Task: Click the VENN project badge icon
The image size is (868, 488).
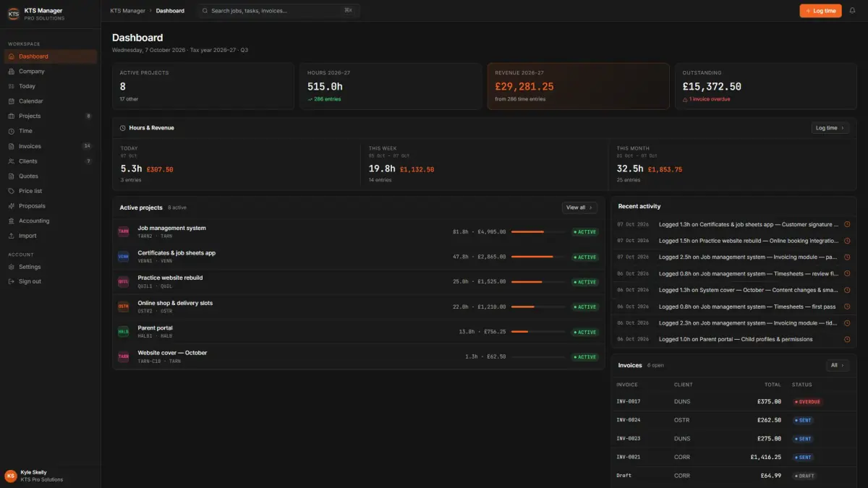Action: [x=124, y=257]
